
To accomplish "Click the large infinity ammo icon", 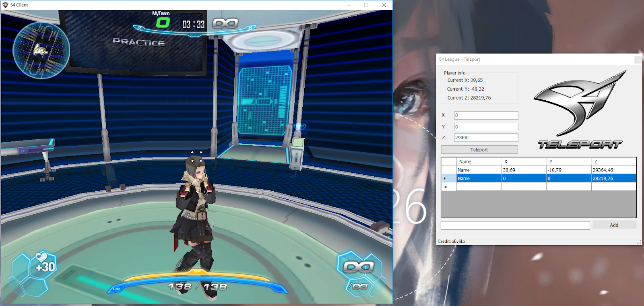I will (358, 267).
